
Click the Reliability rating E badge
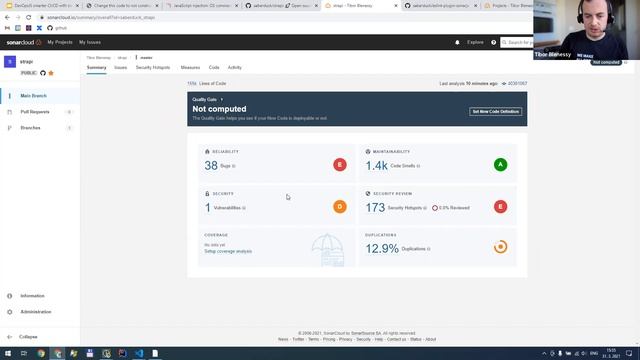pyautogui.click(x=340, y=164)
